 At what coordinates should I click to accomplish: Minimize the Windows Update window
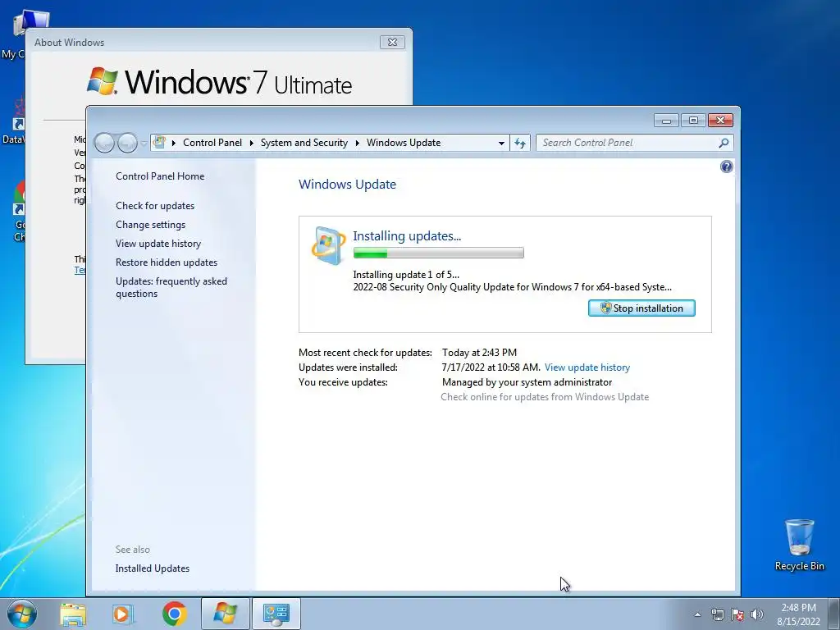tap(666, 121)
